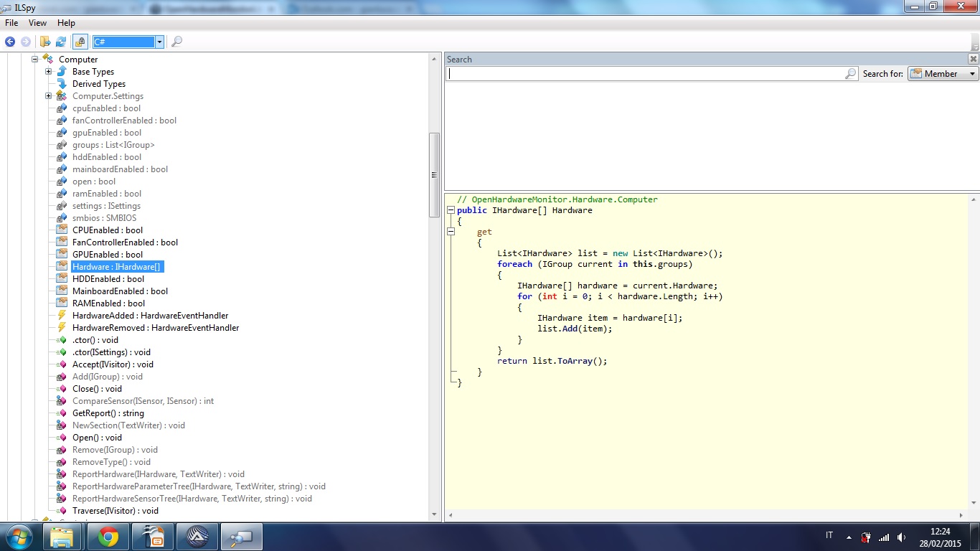Click the HardwareAdded event lightning icon
980x551 pixels.
(62, 316)
